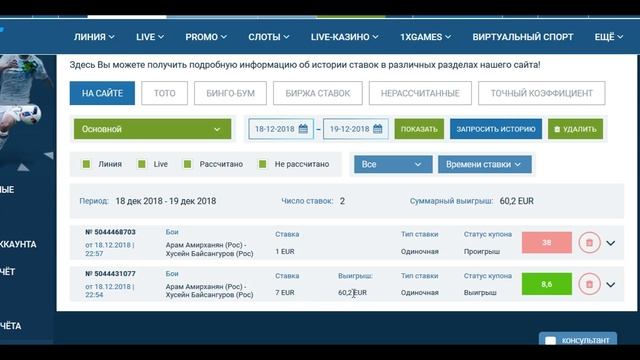Click the 7 EUR stake value
The width and height of the screenshot is (640, 360).
click(285, 293)
